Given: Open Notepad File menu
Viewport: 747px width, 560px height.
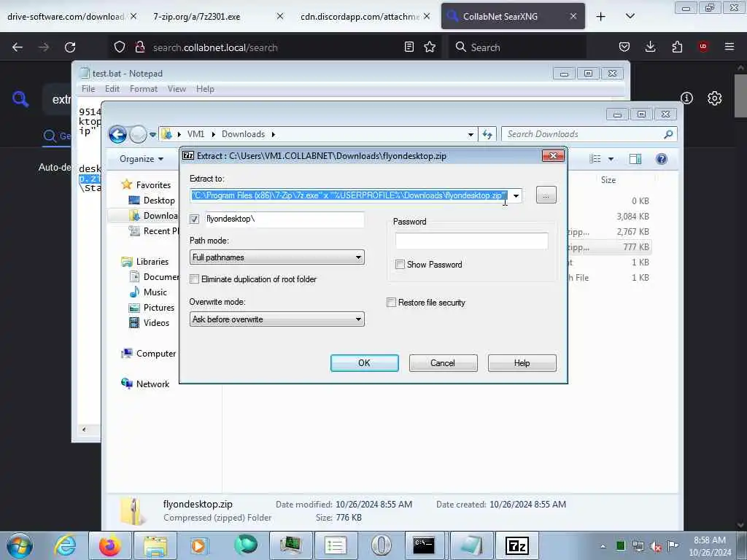Looking at the screenshot, I should coord(88,89).
